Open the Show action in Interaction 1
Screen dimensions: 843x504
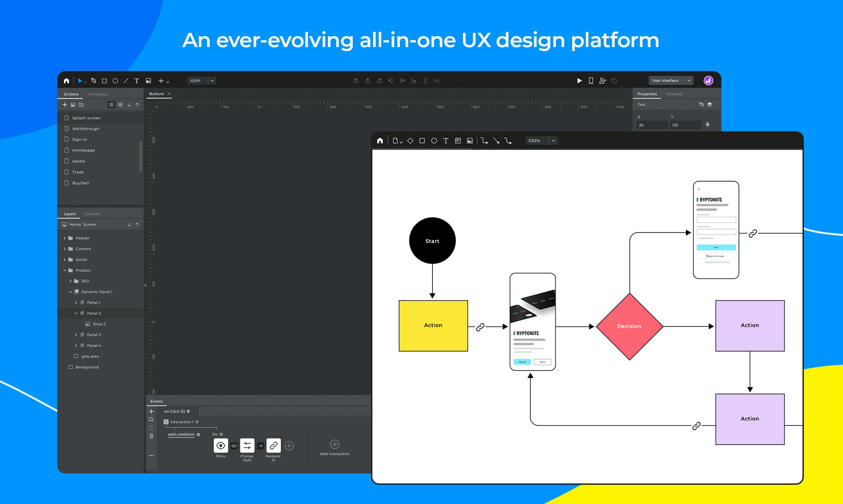[x=221, y=445]
